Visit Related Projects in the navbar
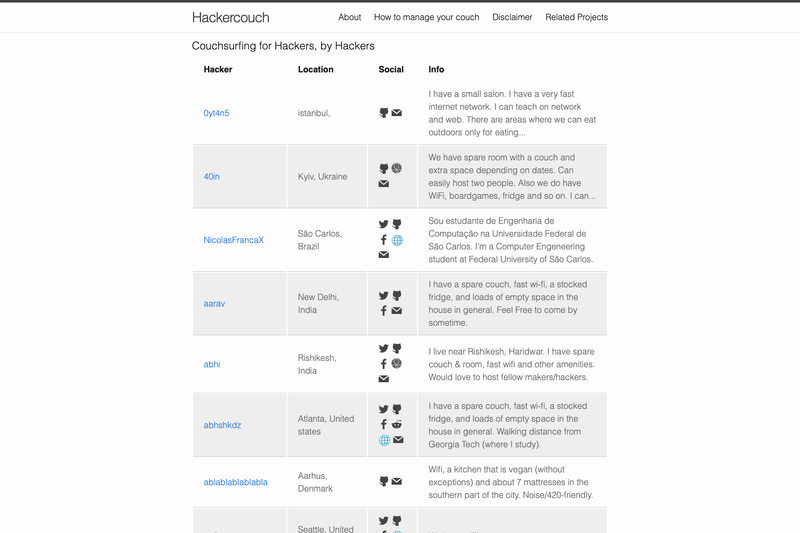 pos(577,17)
